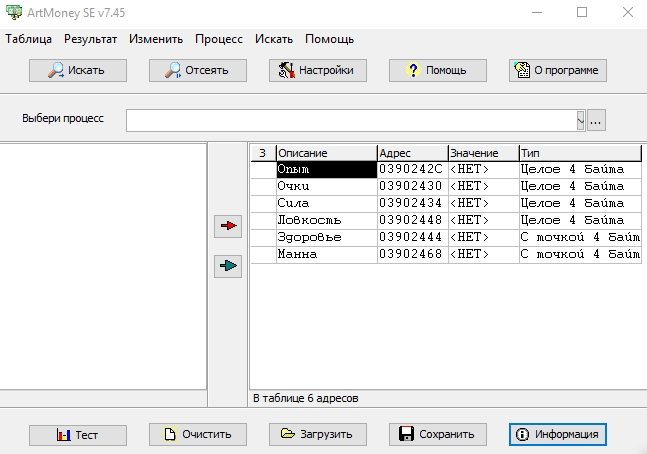Image resolution: width=647 pixels, height=454 pixels.
Task: Click the Очистить clear button
Action: pyautogui.click(x=198, y=435)
